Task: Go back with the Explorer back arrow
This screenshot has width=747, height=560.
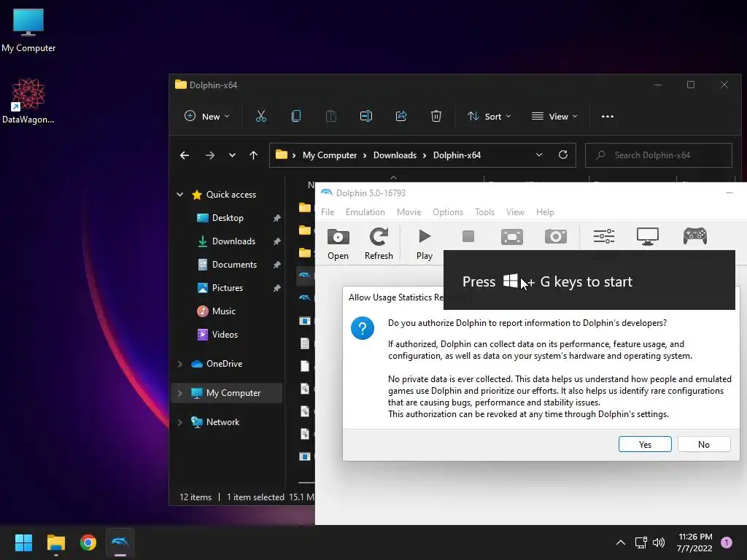Action: (185, 155)
